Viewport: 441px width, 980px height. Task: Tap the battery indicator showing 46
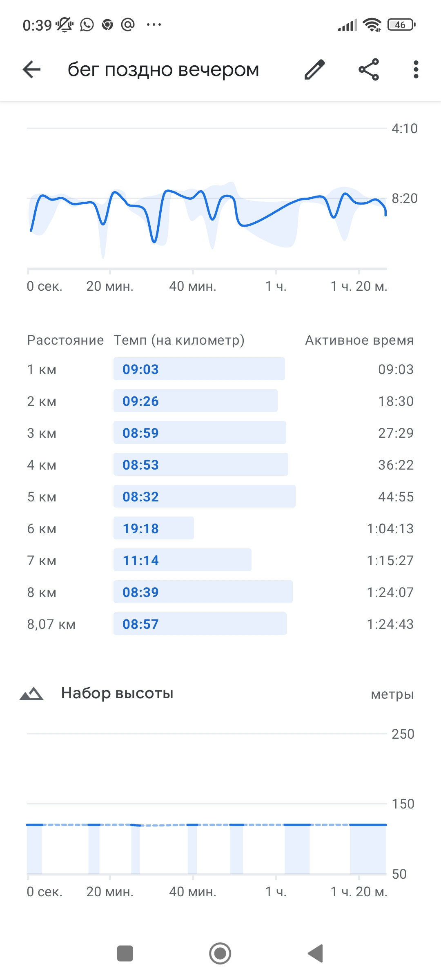pos(401,25)
